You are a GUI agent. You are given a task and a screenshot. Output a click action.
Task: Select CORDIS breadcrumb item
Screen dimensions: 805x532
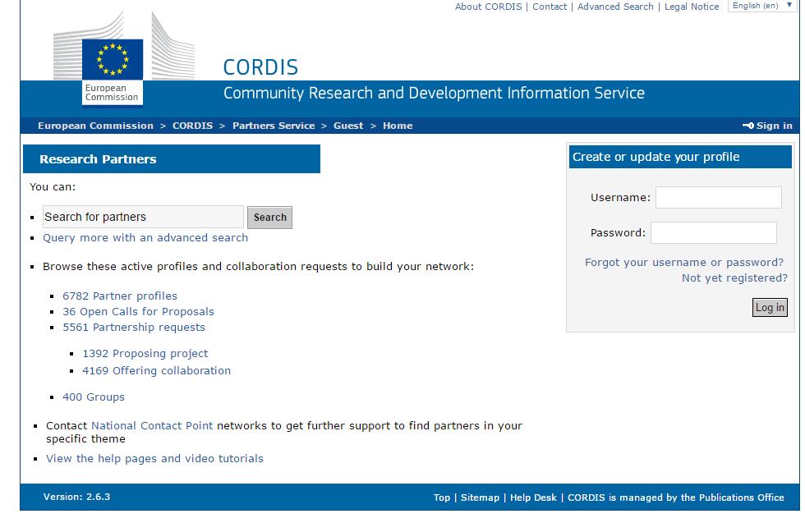pyautogui.click(x=192, y=126)
